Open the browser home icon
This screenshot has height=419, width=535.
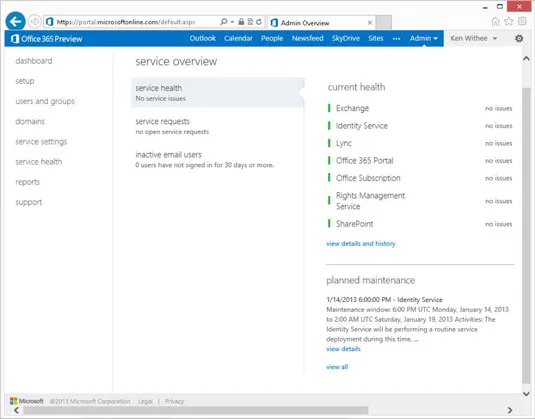tap(495, 22)
